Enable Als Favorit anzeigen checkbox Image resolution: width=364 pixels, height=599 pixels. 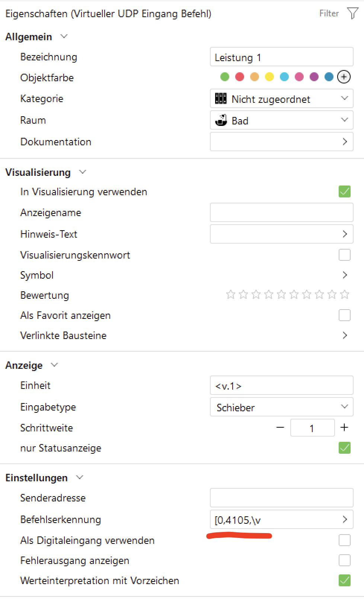coord(345,315)
